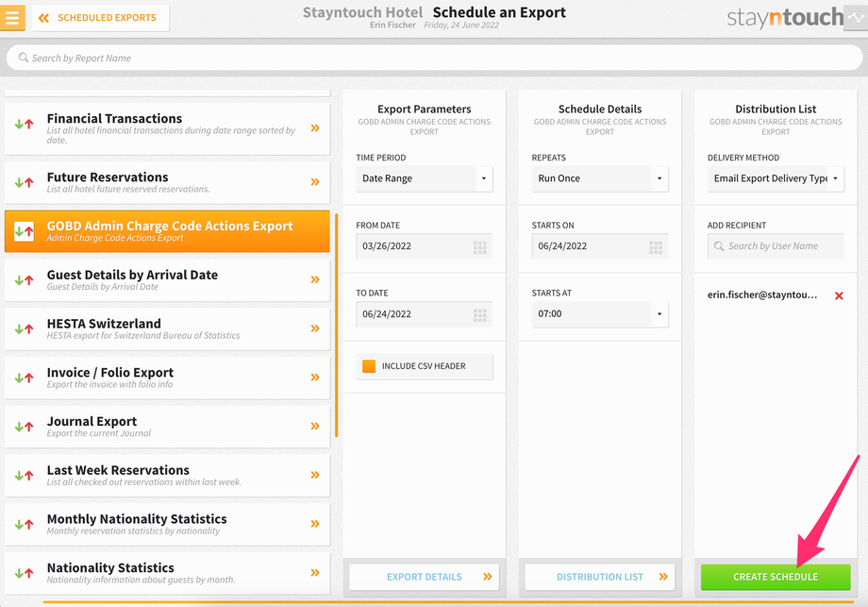Click Monthly Nationality Statistics arrows icon

pos(24,524)
